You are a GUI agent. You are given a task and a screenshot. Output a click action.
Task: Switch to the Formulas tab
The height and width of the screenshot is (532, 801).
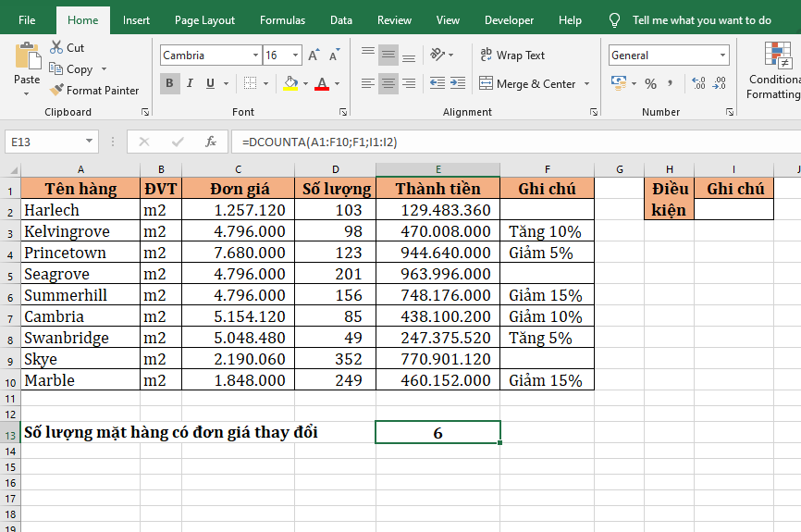click(x=282, y=20)
